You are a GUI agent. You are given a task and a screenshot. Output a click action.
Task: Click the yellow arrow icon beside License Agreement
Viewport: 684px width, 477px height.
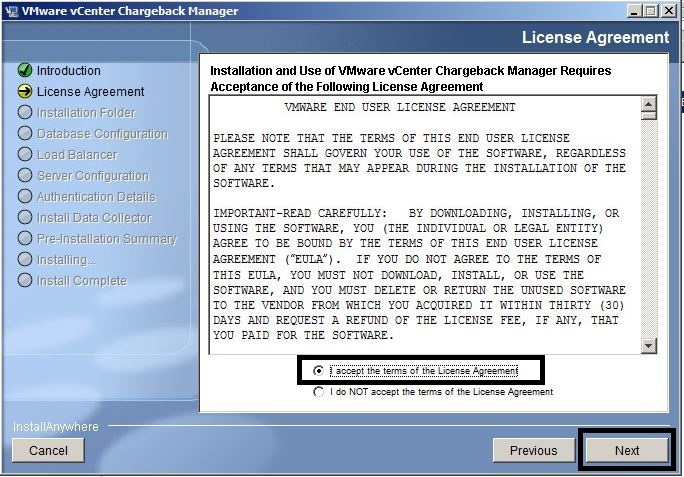point(25,92)
